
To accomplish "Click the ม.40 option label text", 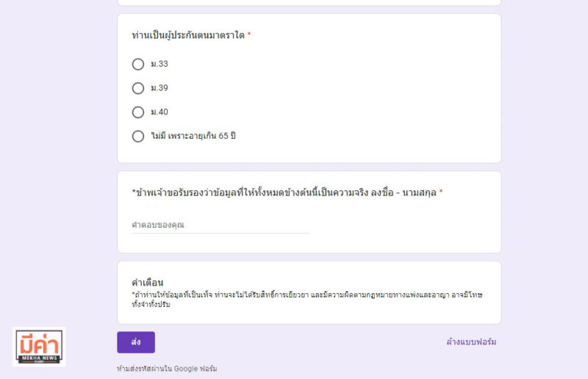I will tap(159, 112).
